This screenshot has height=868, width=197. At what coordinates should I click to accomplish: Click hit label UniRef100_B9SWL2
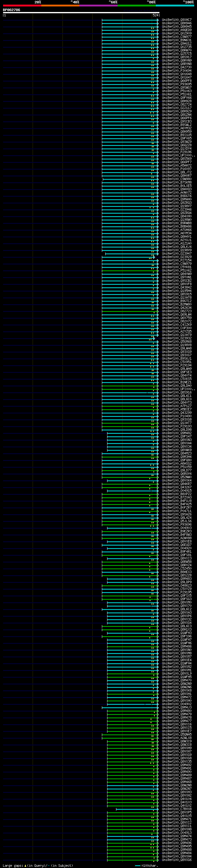(177, 125)
